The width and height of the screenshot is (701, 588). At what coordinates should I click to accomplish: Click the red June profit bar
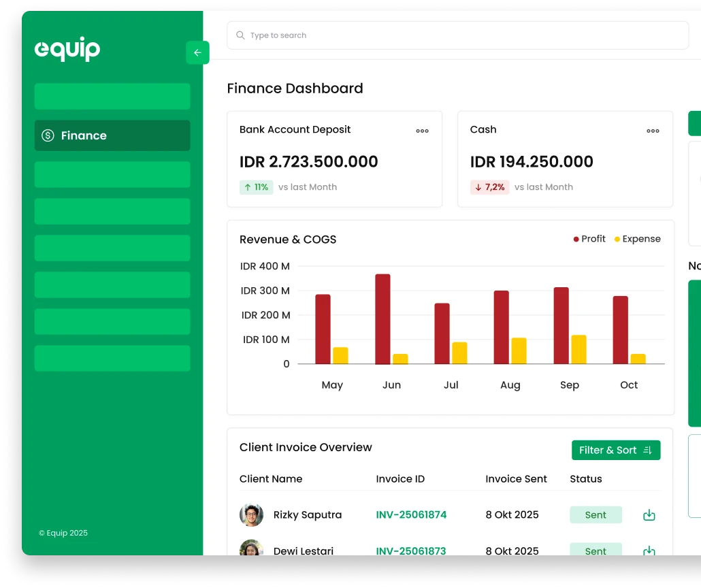coord(382,318)
